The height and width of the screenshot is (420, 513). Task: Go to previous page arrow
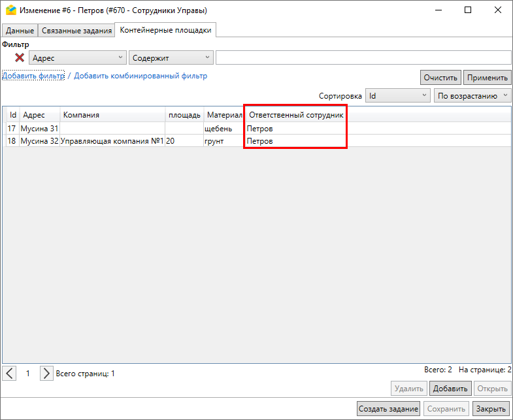coord(10,374)
